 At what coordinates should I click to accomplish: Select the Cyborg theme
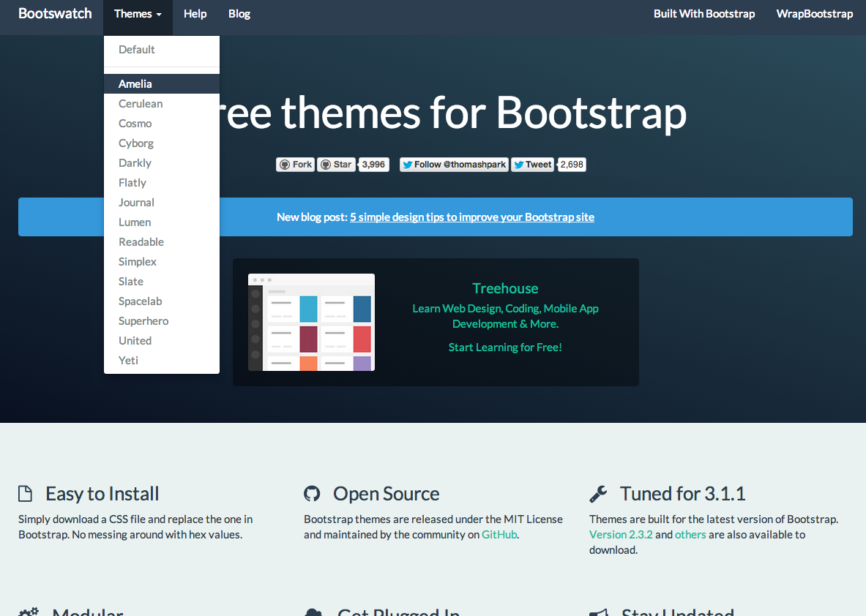point(162,143)
